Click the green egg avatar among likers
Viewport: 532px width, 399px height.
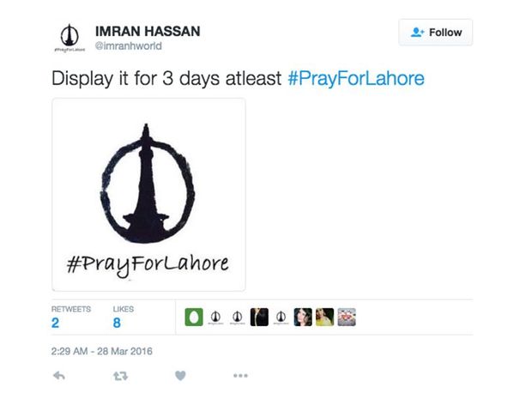(x=194, y=317)
